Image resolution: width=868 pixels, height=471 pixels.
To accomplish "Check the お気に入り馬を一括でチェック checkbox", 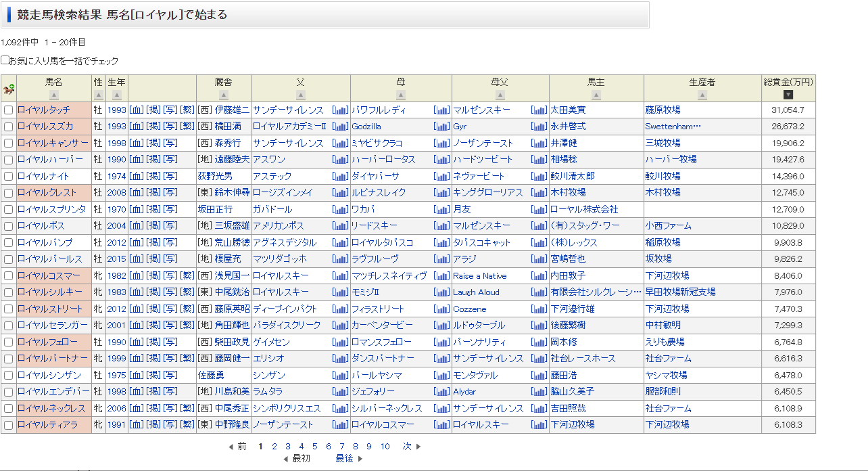I will pyautogui.click(x=5, y=60).
